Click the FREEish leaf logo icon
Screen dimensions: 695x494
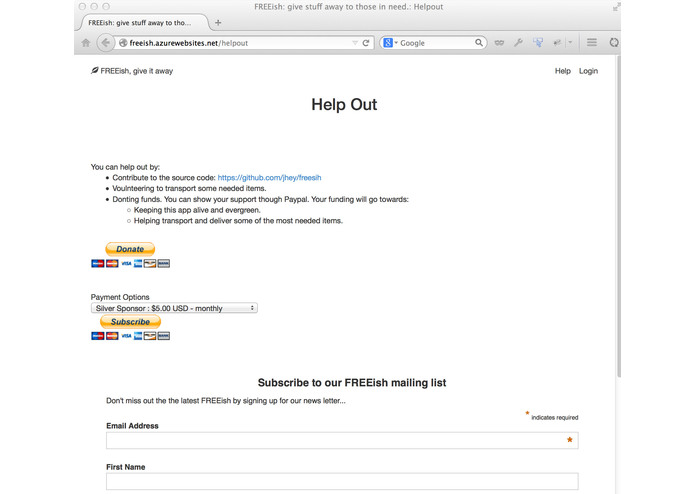(x=94, y=70)
